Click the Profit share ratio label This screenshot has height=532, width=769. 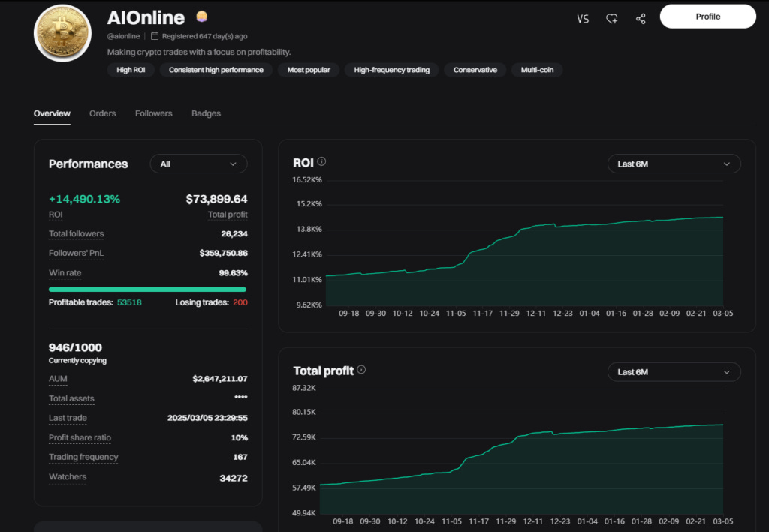[x=80, y=437]
